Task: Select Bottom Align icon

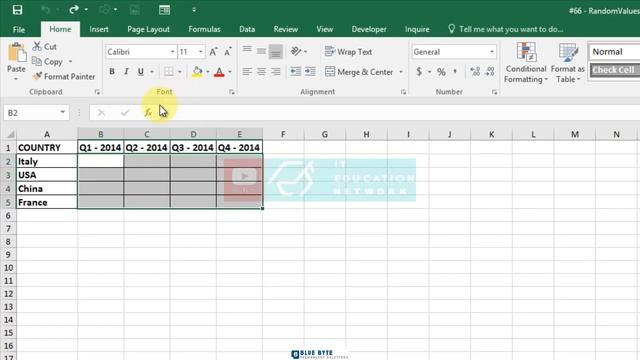Action: (x=276, y=51)
